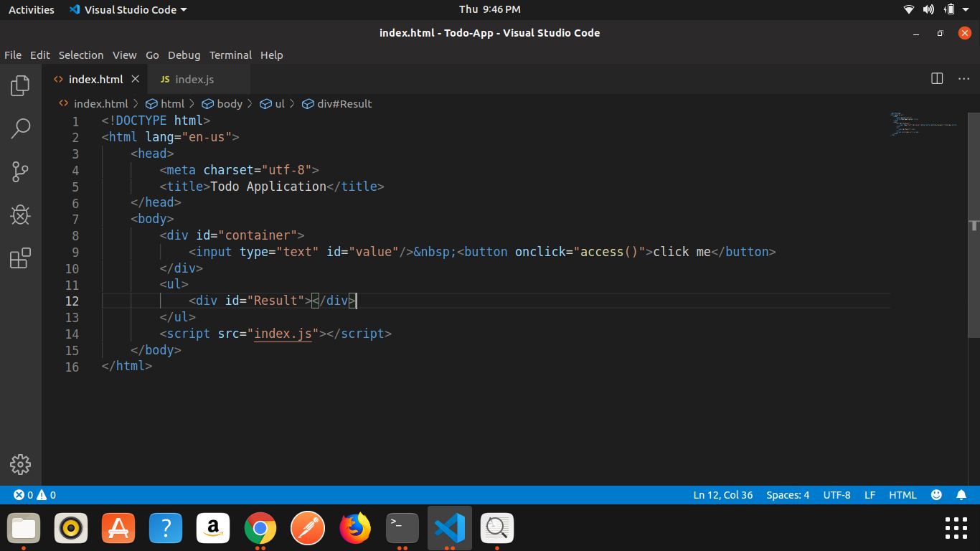Switch to Google Chrome in the dock
980x551 pixels.
click(x=260, y=529)
